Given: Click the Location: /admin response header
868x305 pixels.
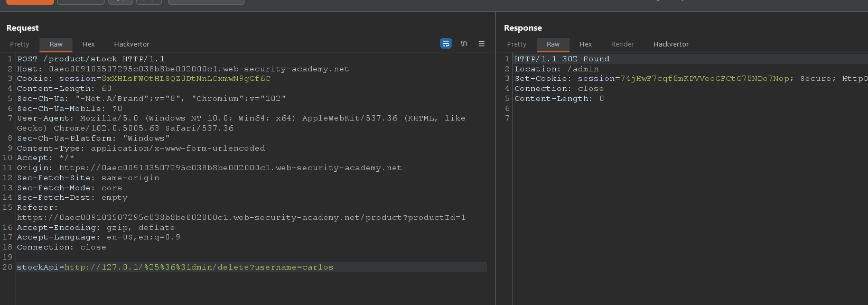Looking at the screenshot, I should click(x=556, y=69).
